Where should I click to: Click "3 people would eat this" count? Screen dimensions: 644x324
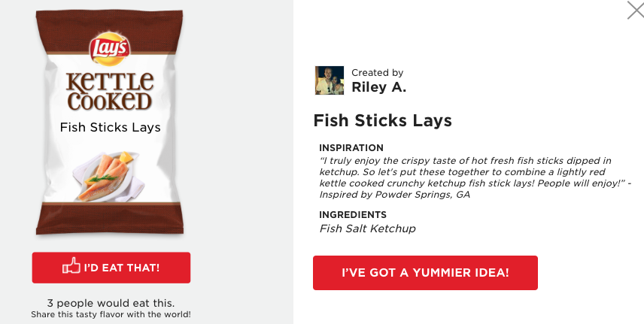coord(111,303)
